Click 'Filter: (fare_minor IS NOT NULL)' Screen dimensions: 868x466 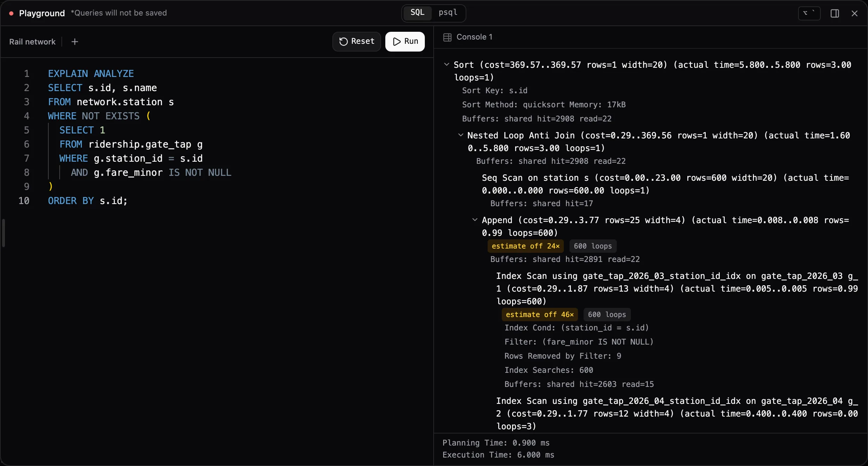[579, 342]
